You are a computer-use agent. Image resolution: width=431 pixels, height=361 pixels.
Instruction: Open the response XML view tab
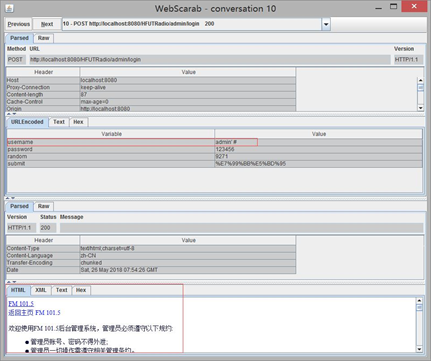(41, 290)
